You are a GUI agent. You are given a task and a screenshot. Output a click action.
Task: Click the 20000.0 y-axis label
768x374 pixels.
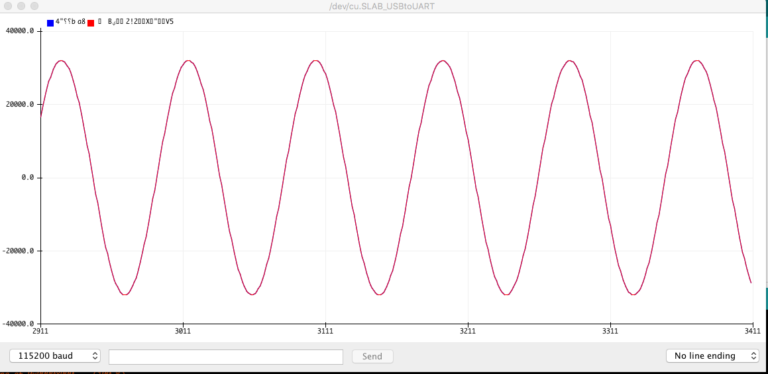point(20,104)
